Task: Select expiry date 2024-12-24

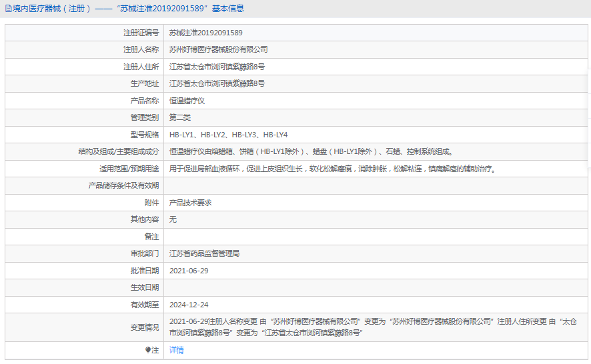Action: pyautogui.click(x=189, y=305)
